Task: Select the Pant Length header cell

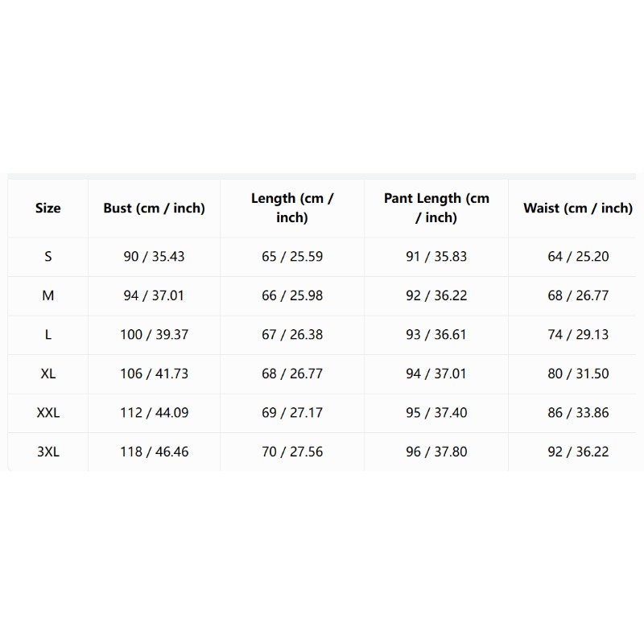Action: (x=436, y=208)
